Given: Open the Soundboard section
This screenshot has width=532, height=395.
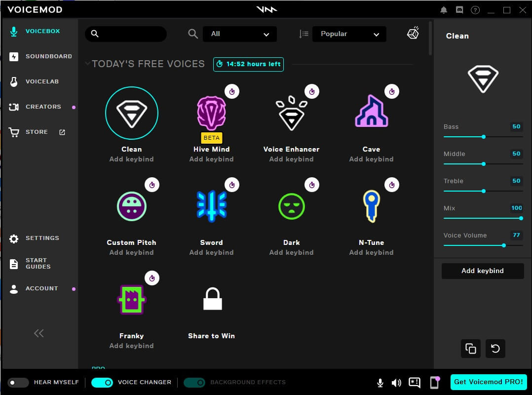Looking at the screenshot, I should (40, 56).
